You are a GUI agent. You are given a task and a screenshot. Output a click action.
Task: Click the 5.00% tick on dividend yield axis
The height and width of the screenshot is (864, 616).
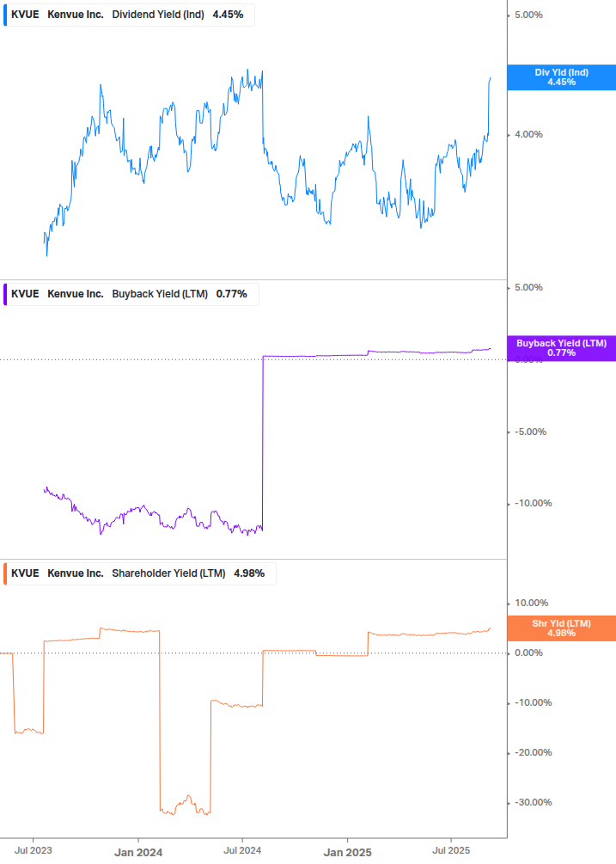(x=528, y=15)
